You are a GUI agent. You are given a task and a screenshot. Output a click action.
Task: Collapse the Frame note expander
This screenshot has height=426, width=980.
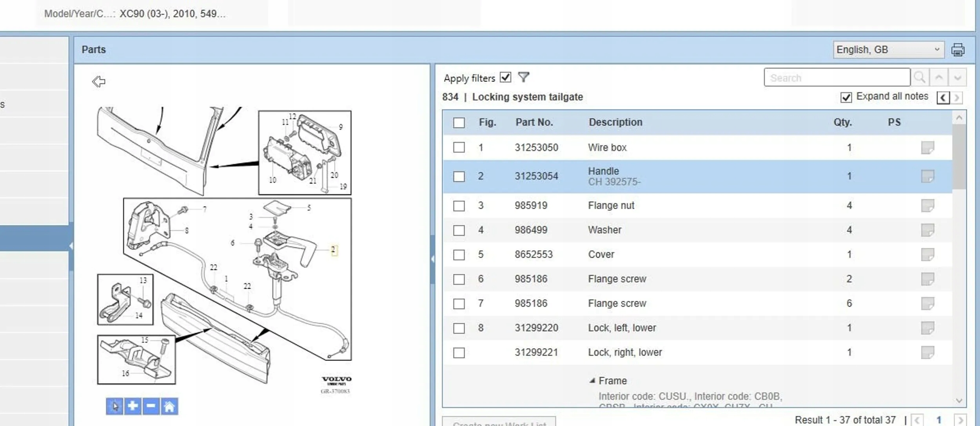[x=592, y=380]
